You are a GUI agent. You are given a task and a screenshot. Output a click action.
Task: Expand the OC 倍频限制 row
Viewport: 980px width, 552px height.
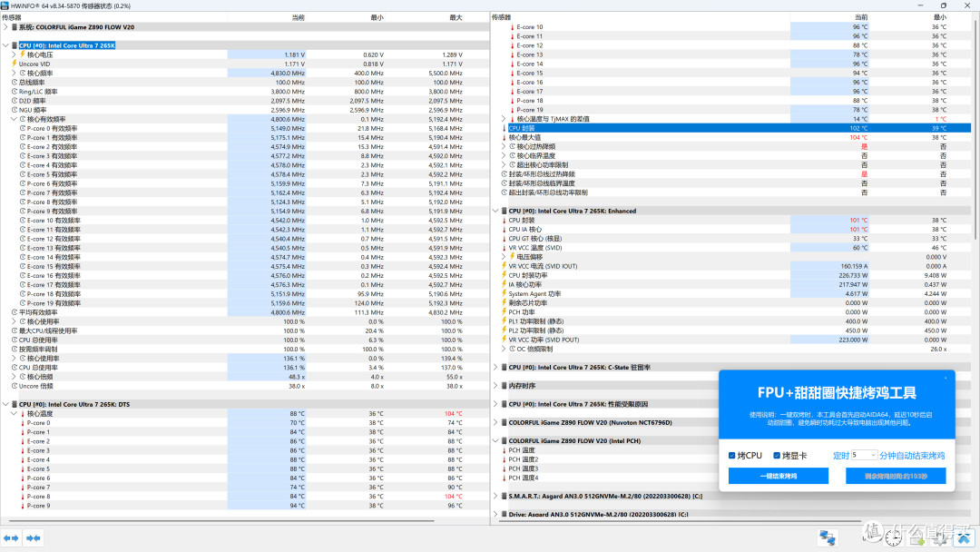click(x=504, y=349)
